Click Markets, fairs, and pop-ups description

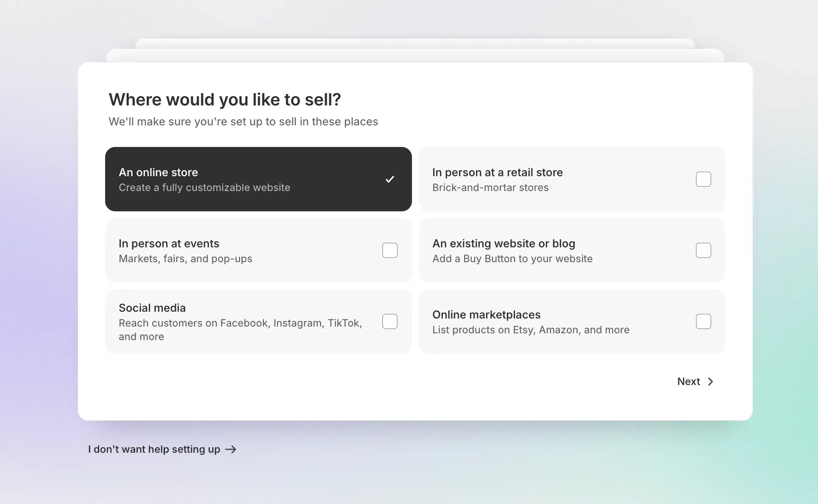click(185, 259)
